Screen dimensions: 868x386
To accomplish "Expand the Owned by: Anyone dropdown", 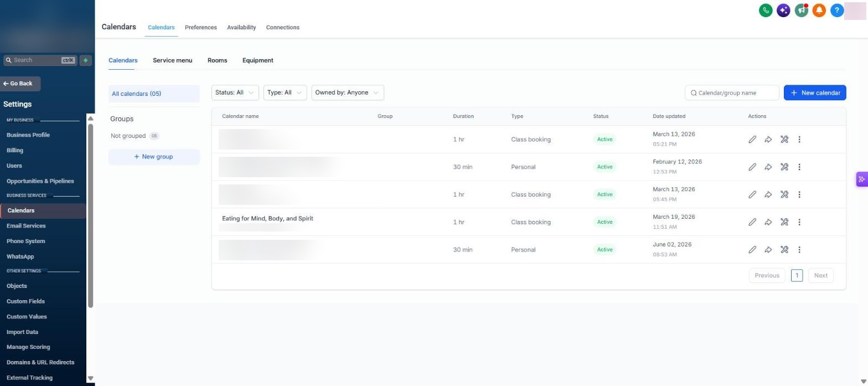I will (x=348, y=92).
